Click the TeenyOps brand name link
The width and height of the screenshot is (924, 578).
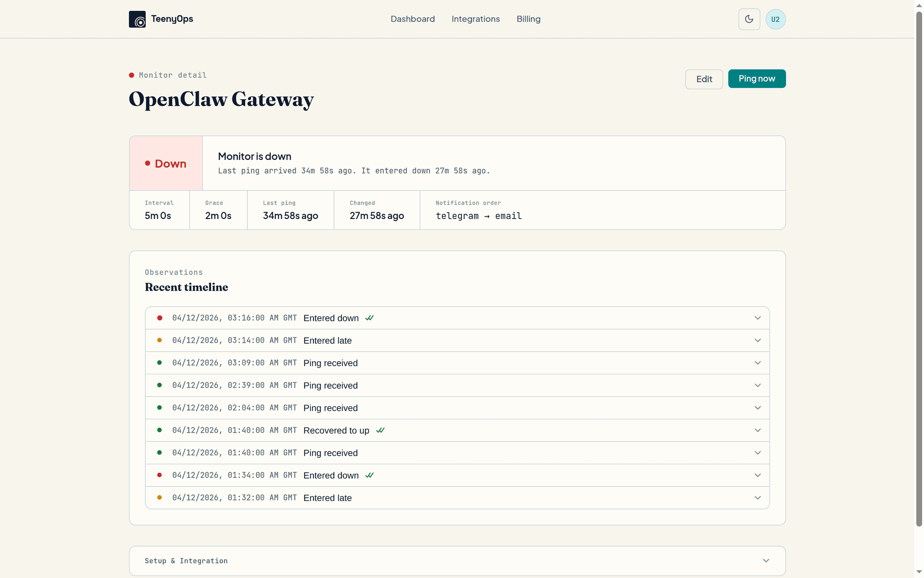(172, 19)
